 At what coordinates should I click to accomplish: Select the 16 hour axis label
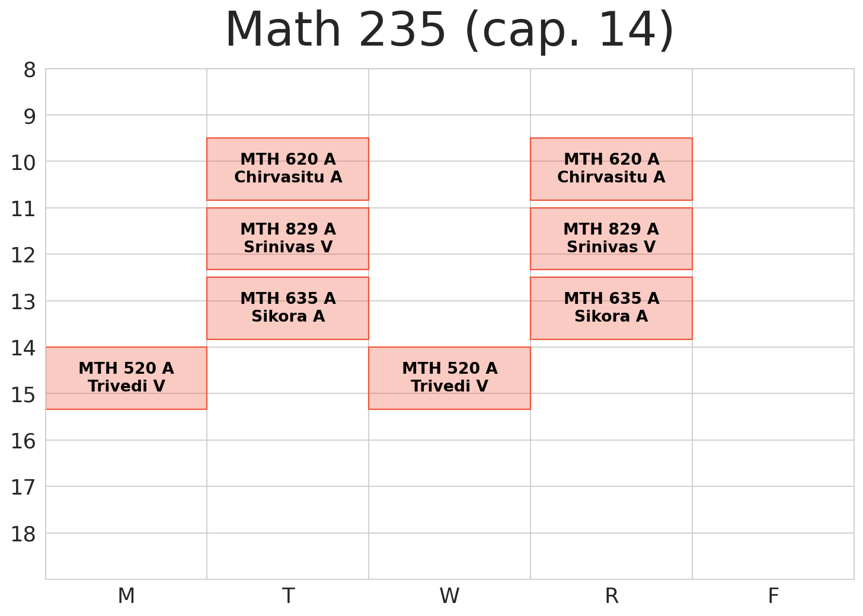(24, 441)
